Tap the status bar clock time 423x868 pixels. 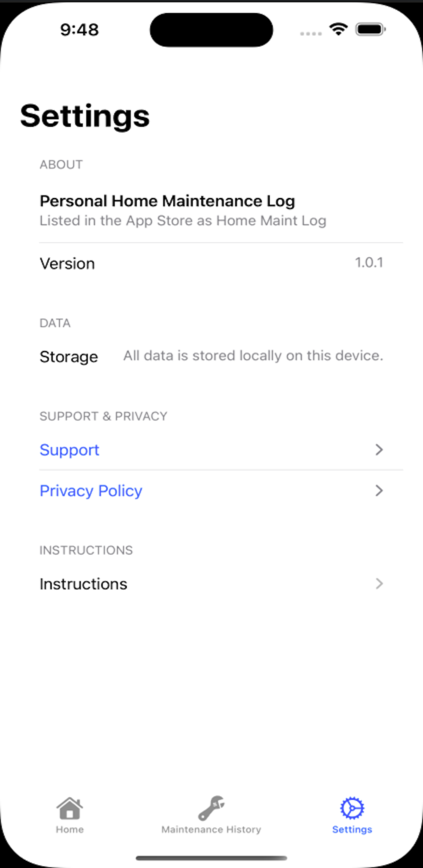tap(80, 30)
